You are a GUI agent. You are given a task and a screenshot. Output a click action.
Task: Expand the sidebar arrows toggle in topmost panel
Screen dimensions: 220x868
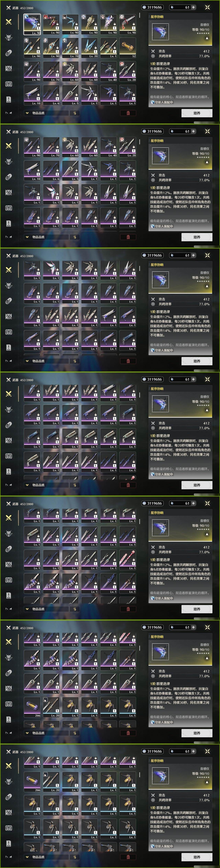pyautogui.click(x=8, y=113)
